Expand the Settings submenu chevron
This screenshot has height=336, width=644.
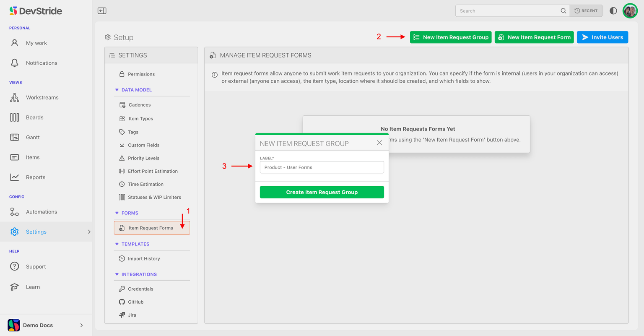(x=89, y=232)
